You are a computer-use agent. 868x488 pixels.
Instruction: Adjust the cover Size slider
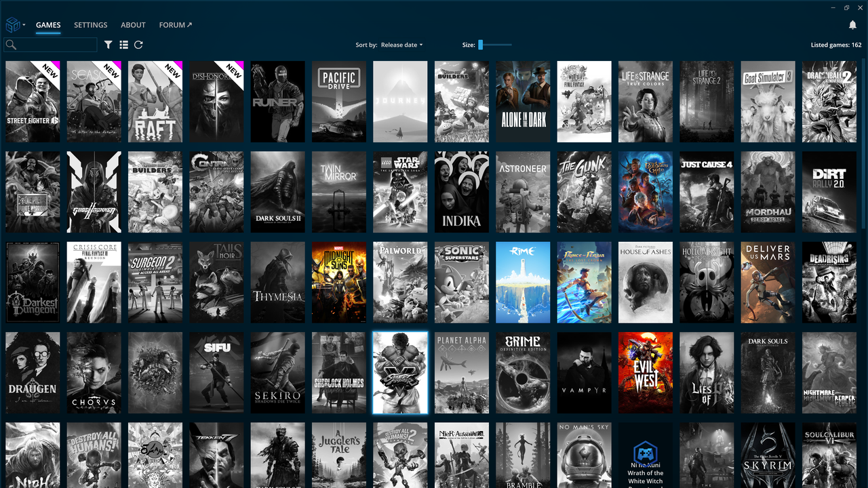[x=495, y=45]
